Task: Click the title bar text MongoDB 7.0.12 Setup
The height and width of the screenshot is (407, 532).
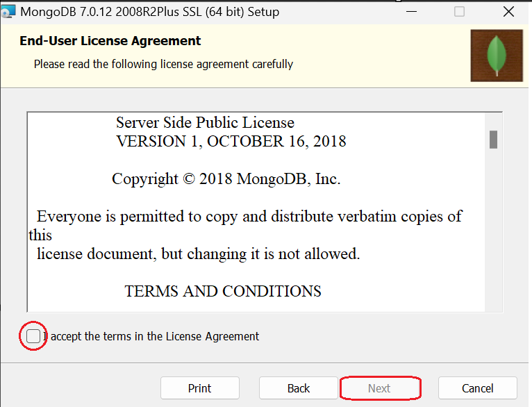Action: coord(149,12)
